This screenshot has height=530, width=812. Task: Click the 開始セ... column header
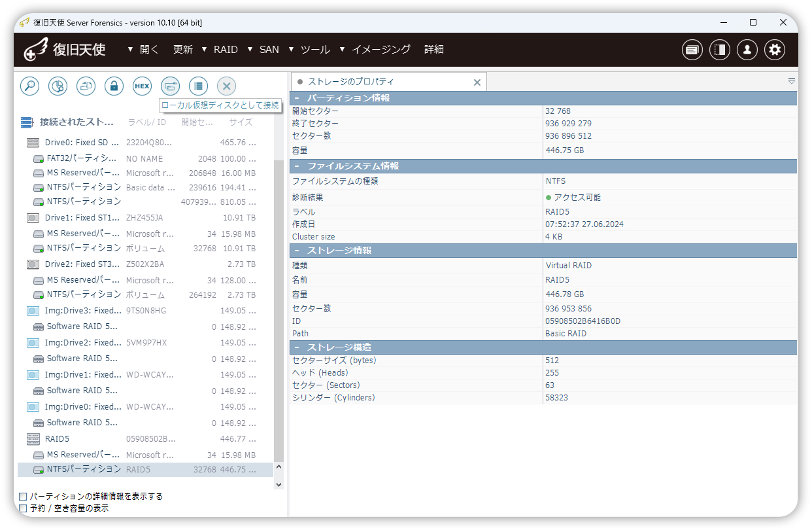click(x=197, y=122)
